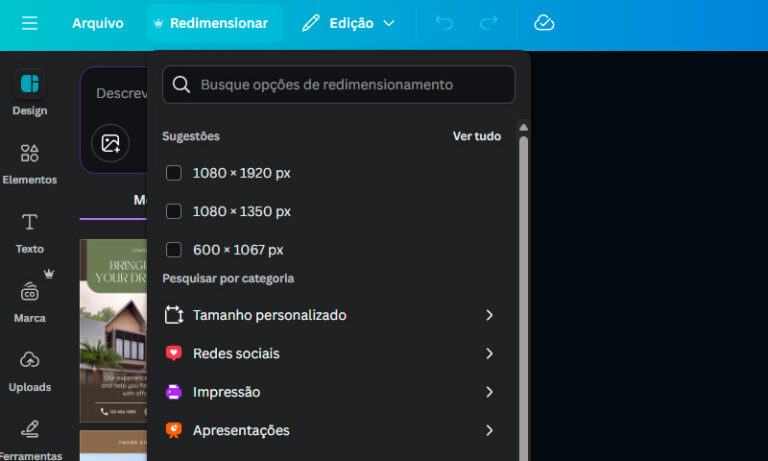Click the Redimensionar button

pos(214,23)
